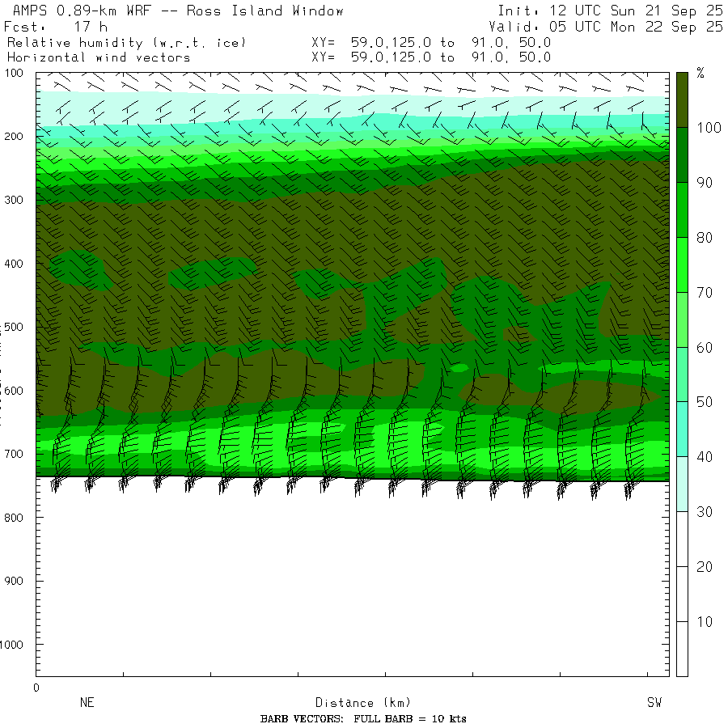
Task: Choose the 70–80% bright green legend segment
Action: (x=682, y=265)
